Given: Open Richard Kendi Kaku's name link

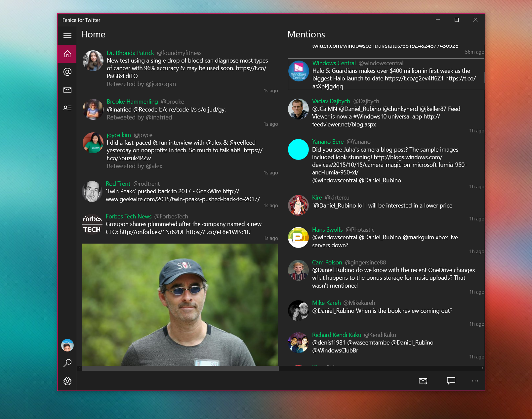Looking at the screenshot, I should (337, 335).
